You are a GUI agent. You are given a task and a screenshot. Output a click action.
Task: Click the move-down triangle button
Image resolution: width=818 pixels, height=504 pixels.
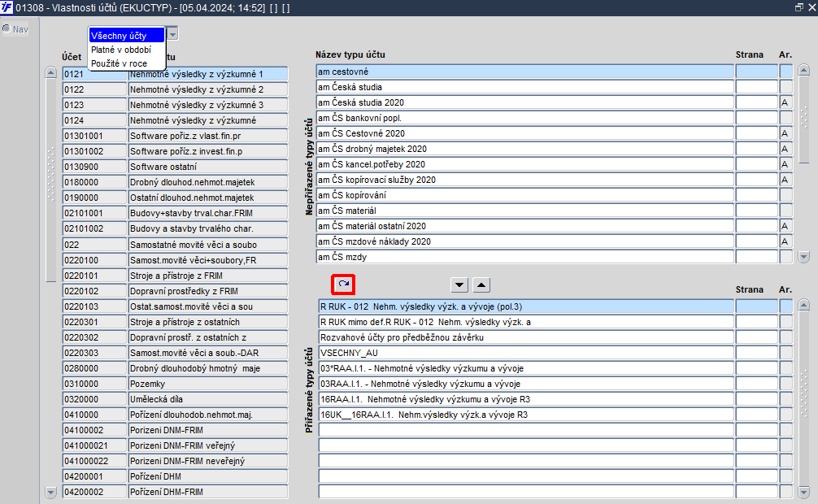[x=459, y=285]
